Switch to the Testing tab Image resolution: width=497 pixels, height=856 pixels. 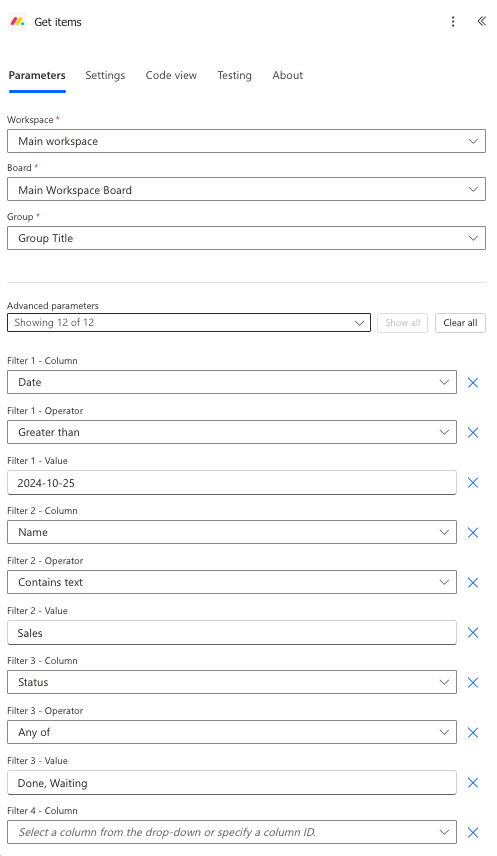coord(234,75)
